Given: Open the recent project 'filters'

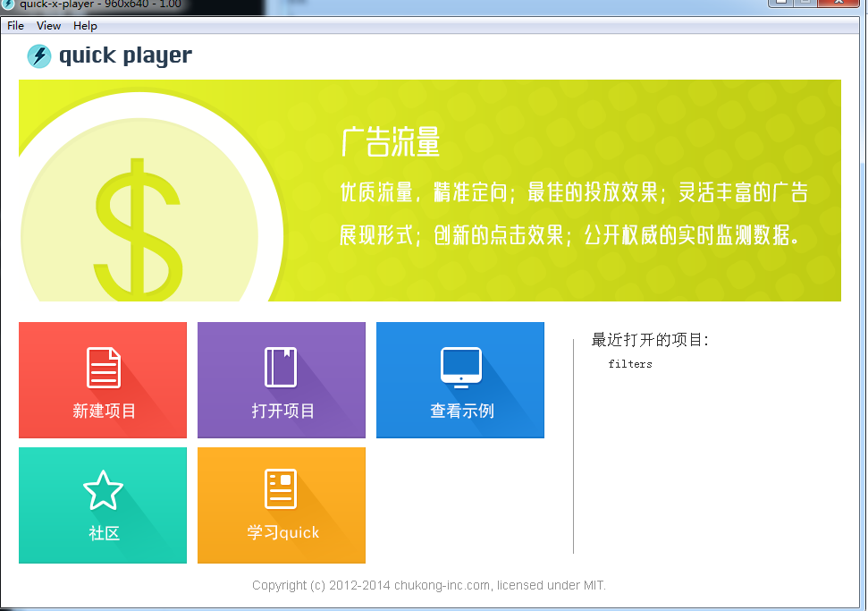Looking at the screenshot, I should [x=630, y=364].
